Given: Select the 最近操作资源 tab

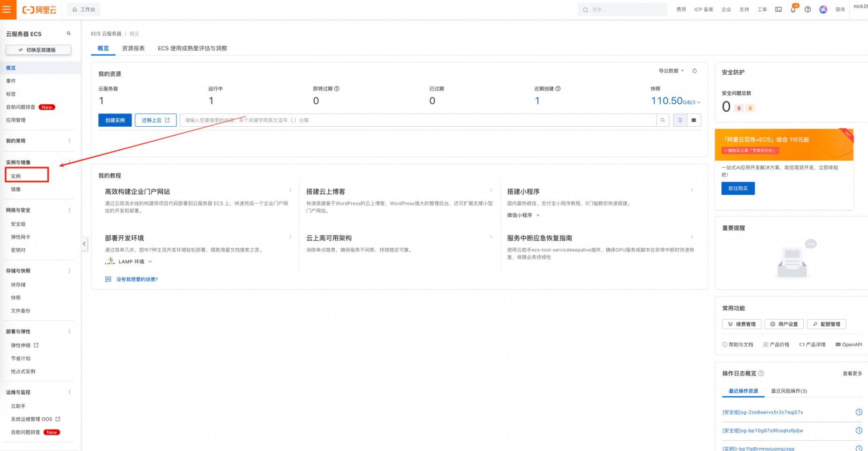Looking at the screenshot, I should (x=743, y=391).
